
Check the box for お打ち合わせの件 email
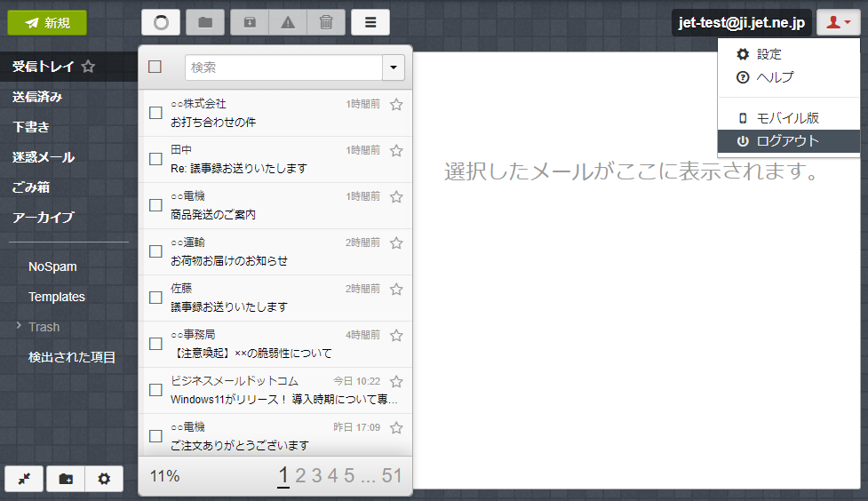click(155, 113)
